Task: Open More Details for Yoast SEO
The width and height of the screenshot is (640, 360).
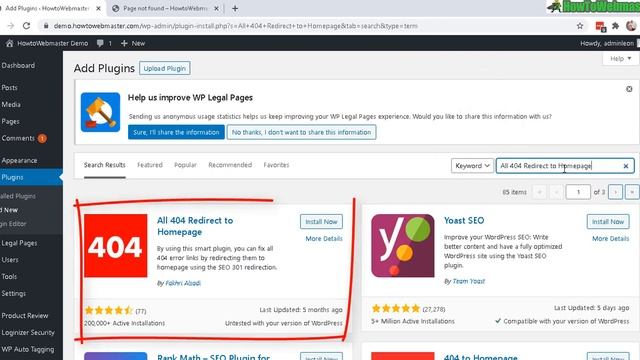Action: pyautogui.click(x=611, y=238)
